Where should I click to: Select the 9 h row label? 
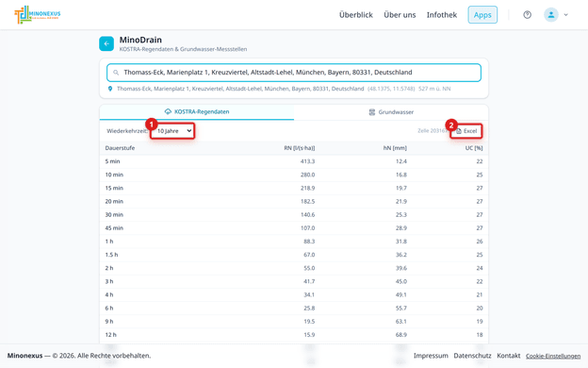click(109, 322)
